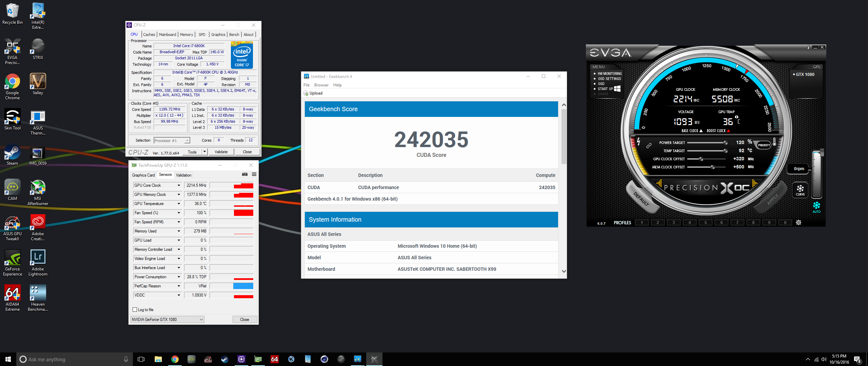Open MSI Afterburner desktop icon
The width and height of the screenshot is (868, 366).
click(38, 192)
